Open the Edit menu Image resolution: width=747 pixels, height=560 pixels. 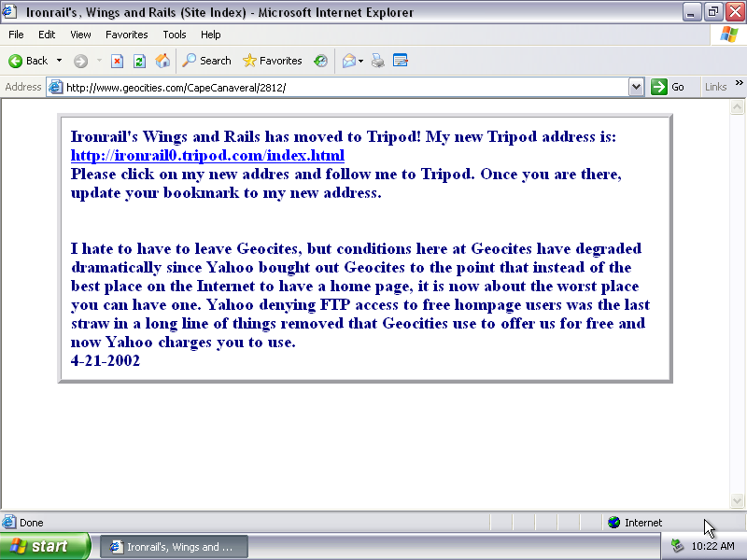pyautogui.click(x=47, y=35)
